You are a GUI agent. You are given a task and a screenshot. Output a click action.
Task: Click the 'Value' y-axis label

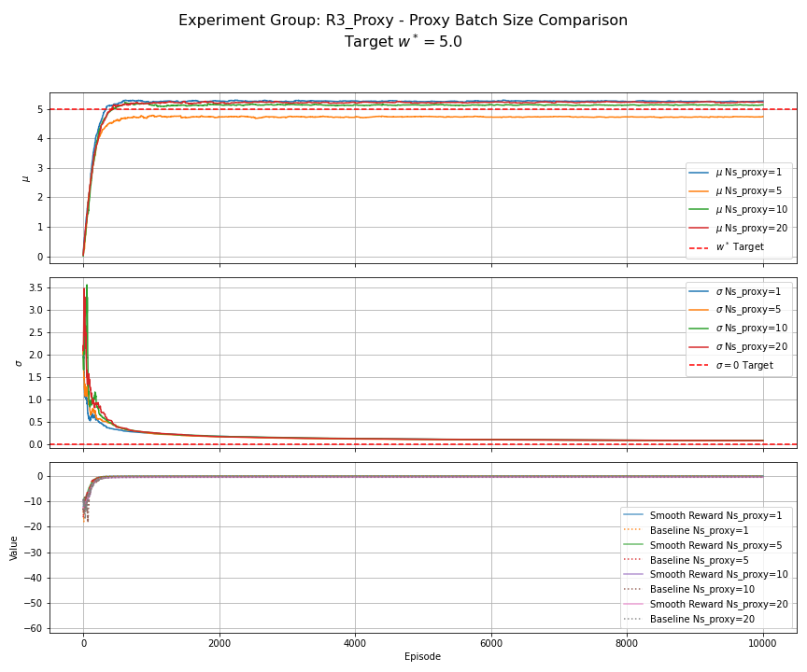(x=14, y=548)
